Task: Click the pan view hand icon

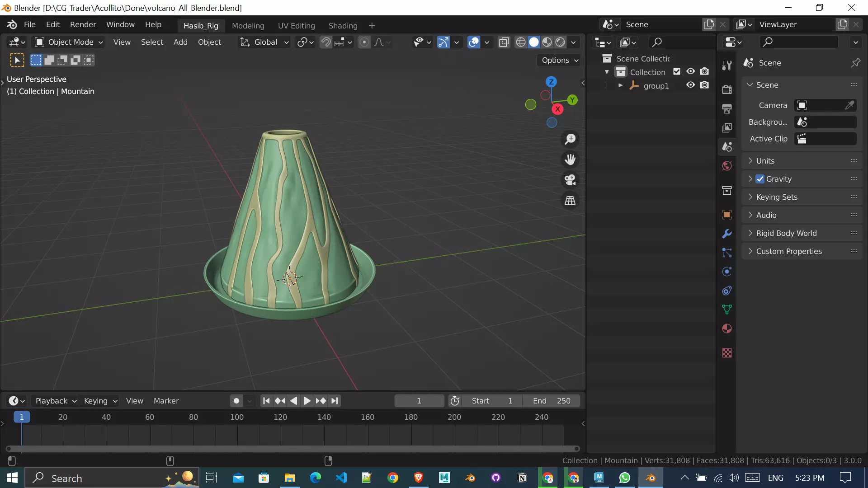Action: pyautogui.click(x=570, y=160)
